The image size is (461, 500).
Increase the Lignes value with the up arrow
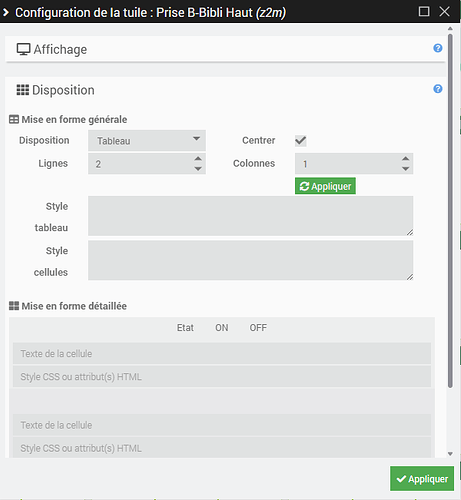click(198, 159)
